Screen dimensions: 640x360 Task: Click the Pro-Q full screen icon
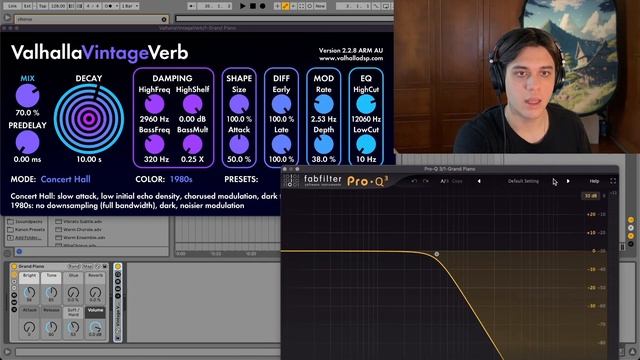click(x=613, y=181)
